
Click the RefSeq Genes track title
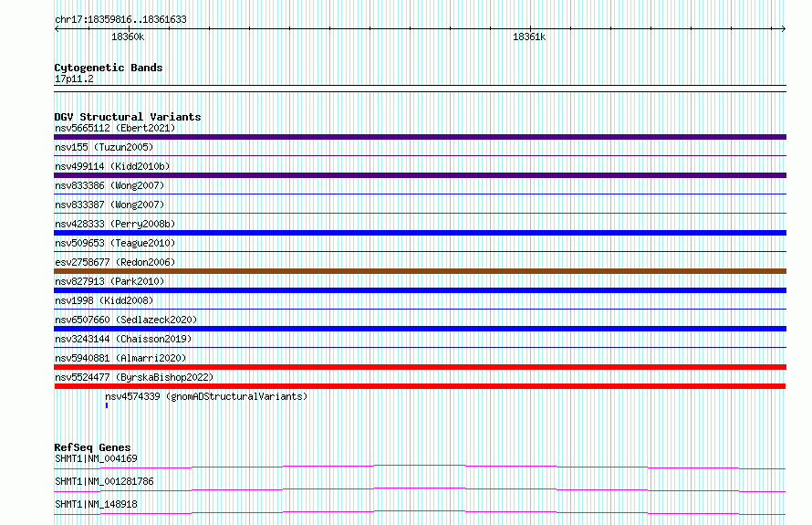(92, 447)
